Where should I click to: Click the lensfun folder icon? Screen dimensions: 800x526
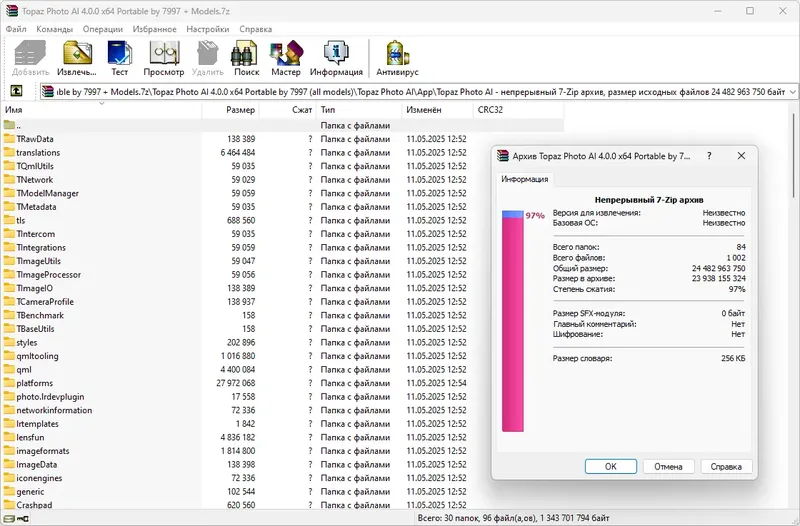point(9,437)
